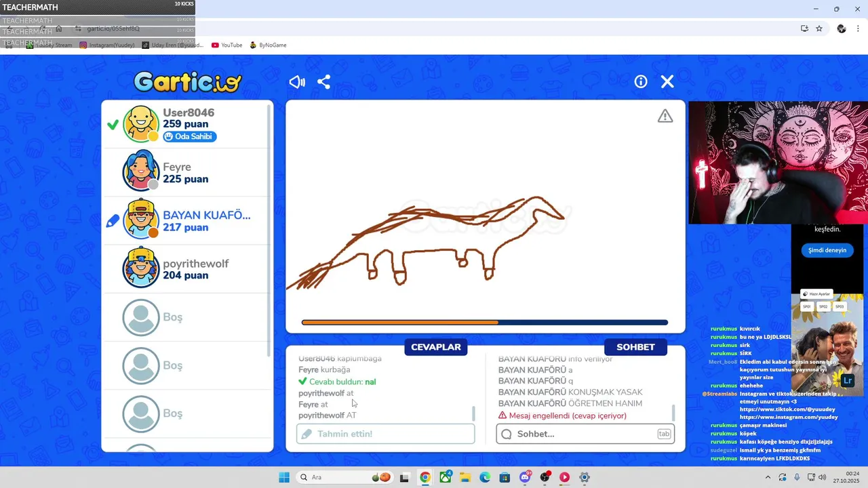Click the tab key hint in chat box

[x=664, y=434]
